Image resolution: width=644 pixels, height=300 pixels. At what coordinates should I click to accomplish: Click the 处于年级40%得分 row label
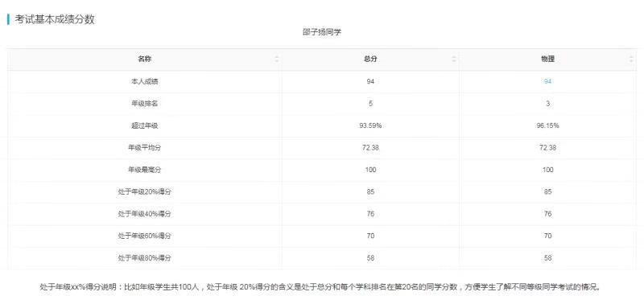[145, 214]
